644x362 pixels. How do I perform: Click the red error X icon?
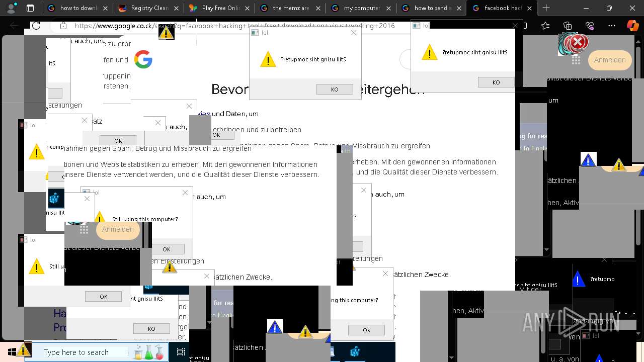point(578,42)
